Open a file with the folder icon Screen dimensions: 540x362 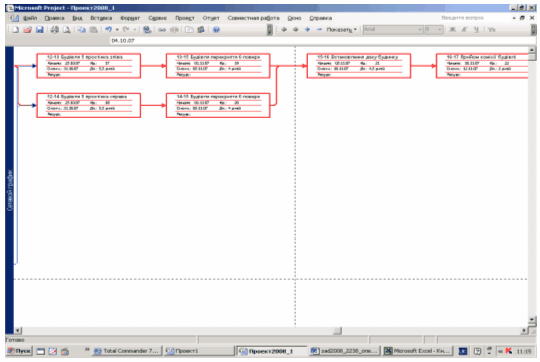click(28, 30)
